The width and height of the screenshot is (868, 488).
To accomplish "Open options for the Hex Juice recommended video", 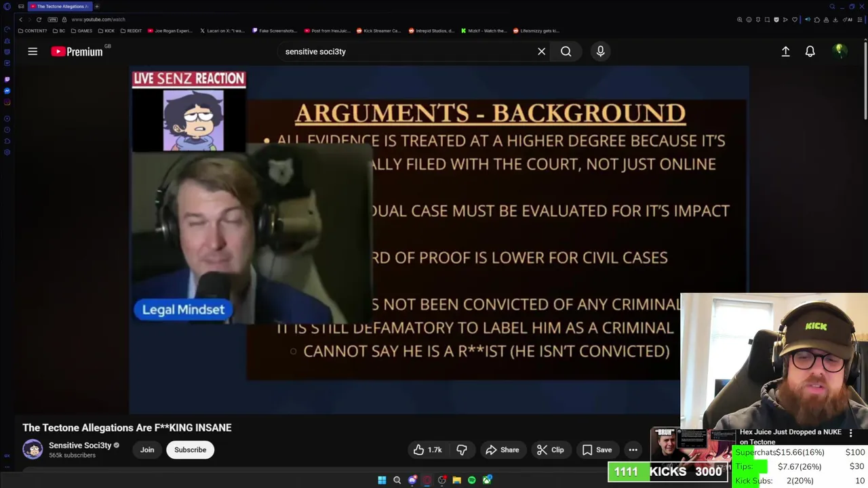I will click(850, 432).
